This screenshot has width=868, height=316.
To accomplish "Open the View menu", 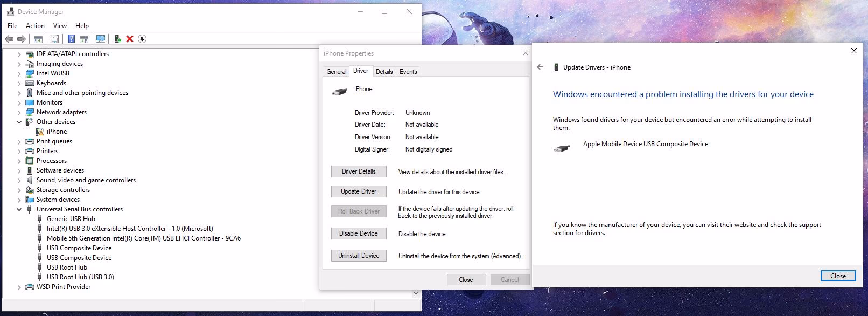I will 60,26.
